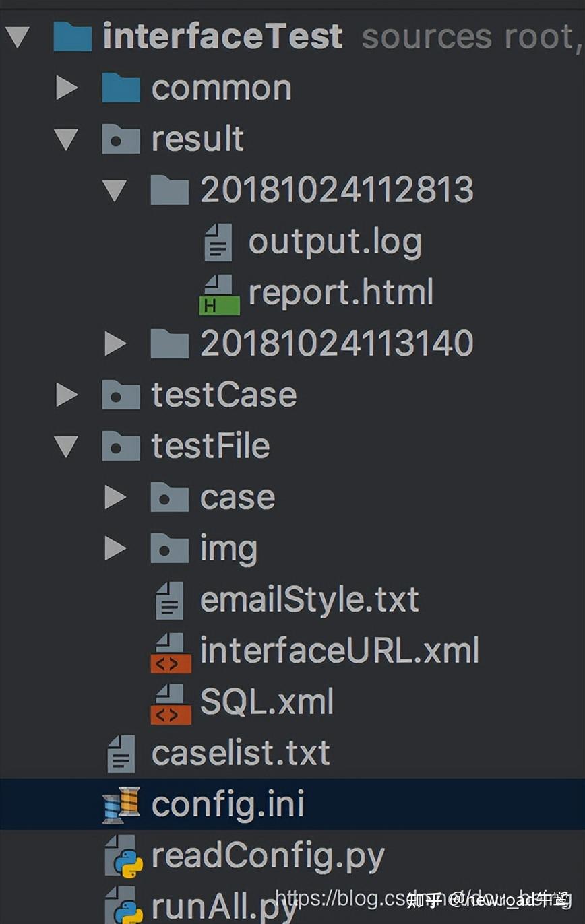This screenshot has width=585, height=924.
Task: Expand the common folder arrow
Action: pyautogui.click(x=67, y=88)
